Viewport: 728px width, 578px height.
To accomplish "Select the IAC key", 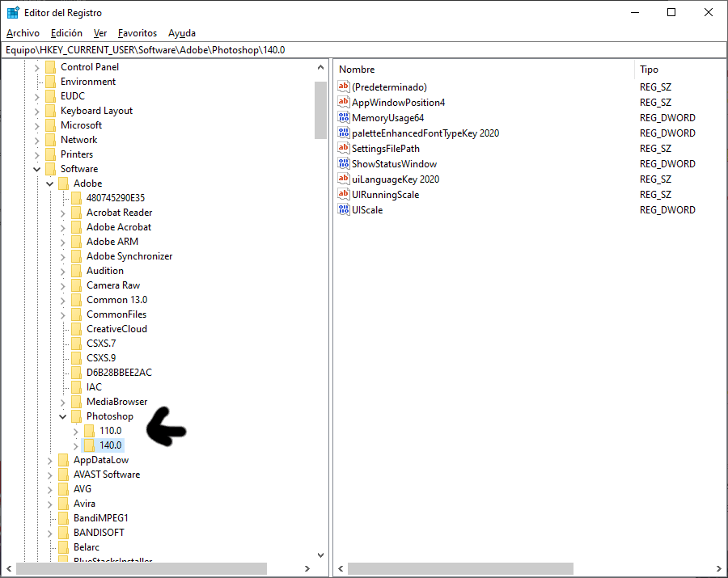I will (94, 387).
